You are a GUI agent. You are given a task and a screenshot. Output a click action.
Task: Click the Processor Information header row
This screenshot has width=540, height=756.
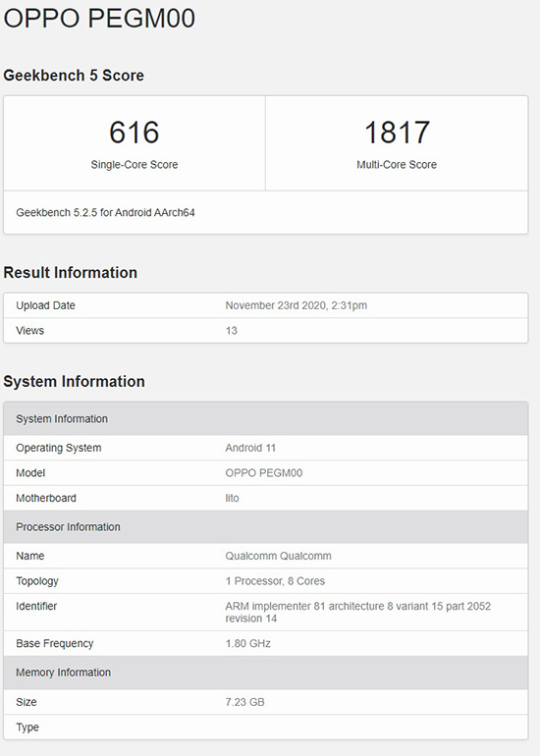(x=266, y=526)
